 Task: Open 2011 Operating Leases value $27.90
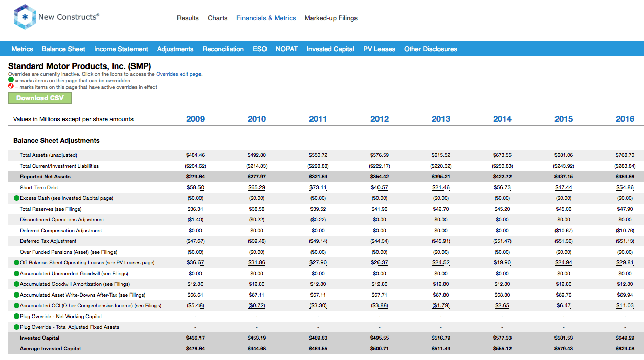tap(318, 263)
